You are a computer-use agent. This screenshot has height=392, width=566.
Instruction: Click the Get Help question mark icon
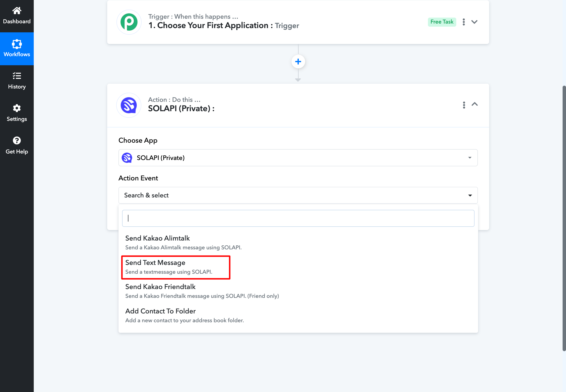(x=17, y=140)
